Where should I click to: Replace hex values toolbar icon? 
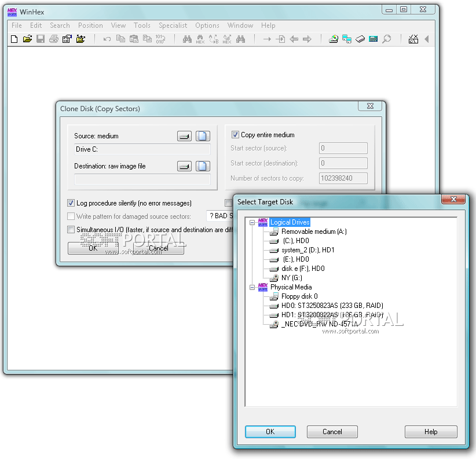[x=227, y=39]
